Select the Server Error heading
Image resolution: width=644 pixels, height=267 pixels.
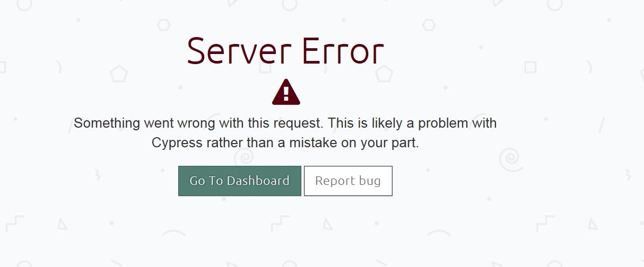coord(285,51)
